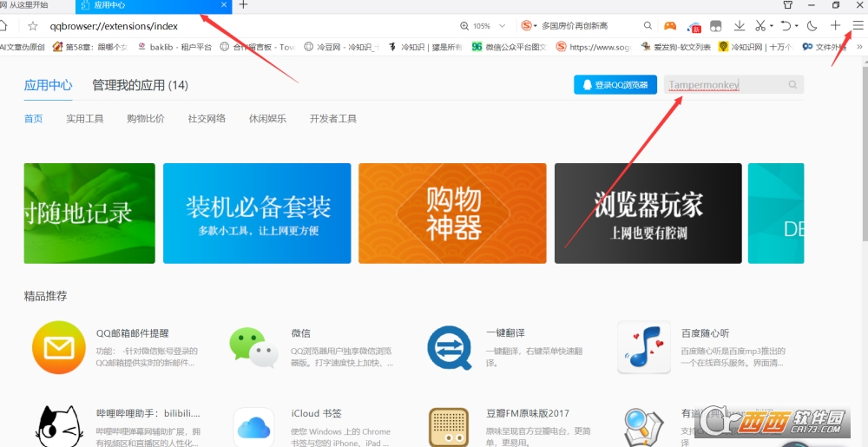The height and width of the screenshot is (447, 868).
Task: Open the iCloud 书签 title link
Action: [x=316, y=413]
